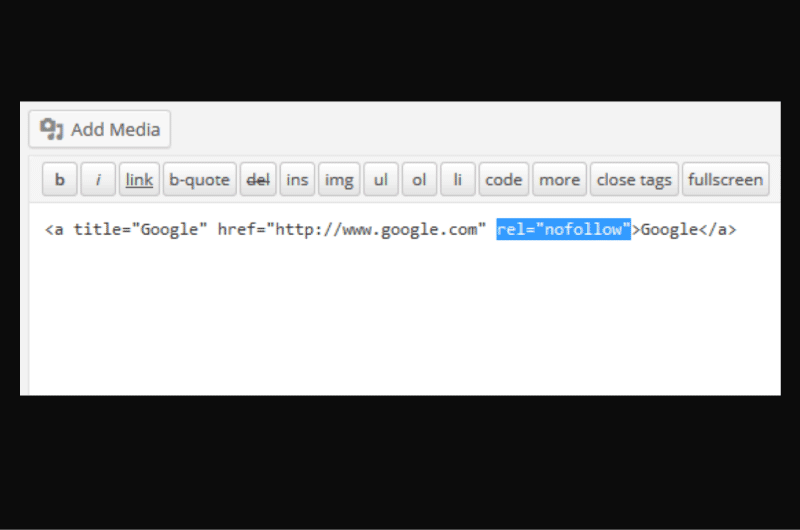Screen dimensions: 800x530
Task: Click the media icon beside Add Media
Action: tap(52, 129)
